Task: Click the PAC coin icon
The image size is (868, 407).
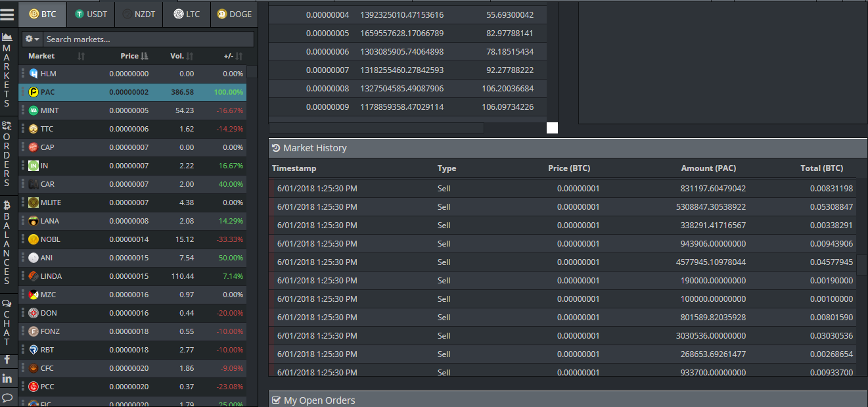Action: pyautogui.click(x=34, y=92)
